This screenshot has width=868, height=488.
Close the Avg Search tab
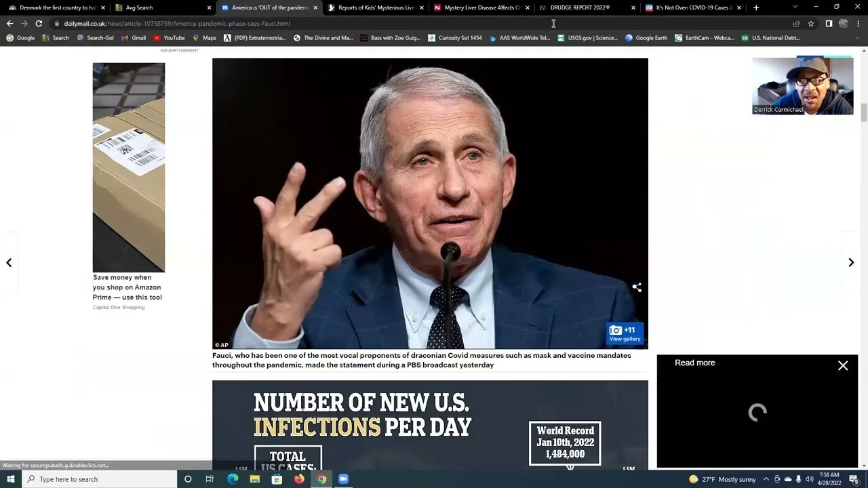tap(210, 7)
